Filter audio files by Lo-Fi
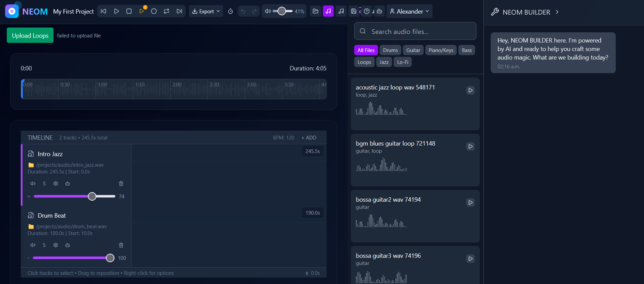 pyautogui.click(x=403, y=62)
